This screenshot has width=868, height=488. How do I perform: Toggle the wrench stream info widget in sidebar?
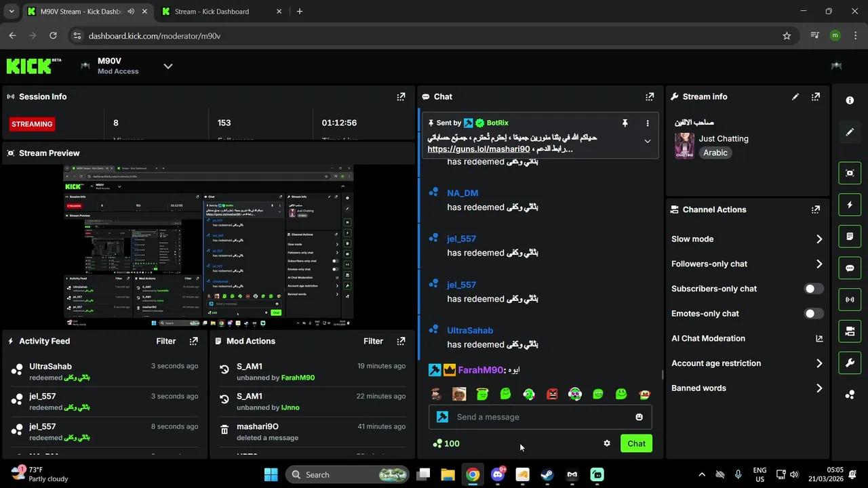(x=850, y=363)
